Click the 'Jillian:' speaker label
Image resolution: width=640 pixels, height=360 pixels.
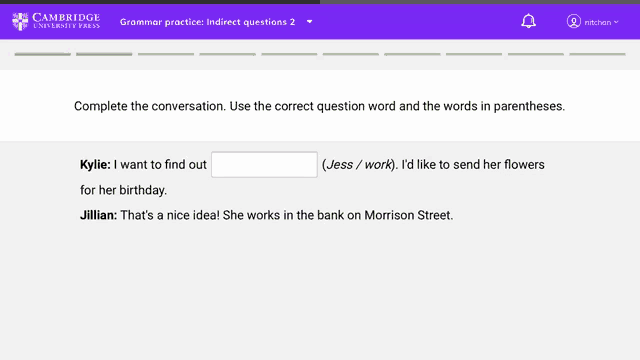pyautogui.click(x=98, y=215)
